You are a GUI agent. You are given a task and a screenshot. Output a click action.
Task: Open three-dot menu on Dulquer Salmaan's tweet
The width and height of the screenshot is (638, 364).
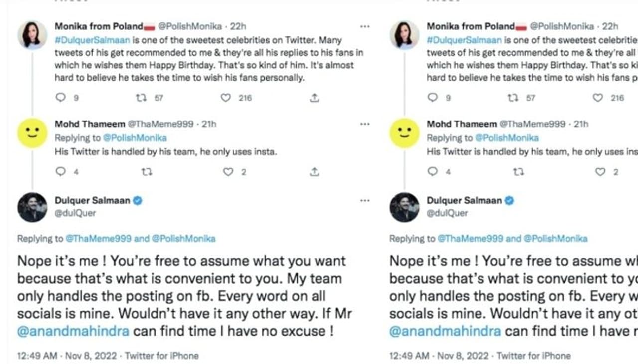(365, 201)
